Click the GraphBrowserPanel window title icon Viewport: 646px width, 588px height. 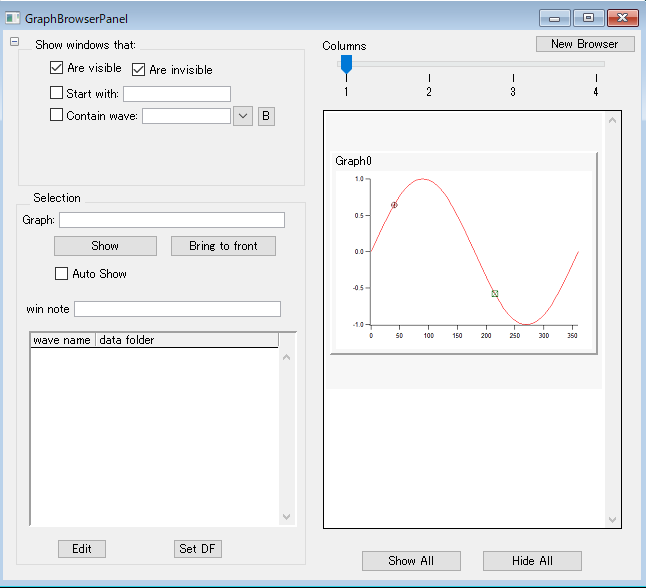pos(12,18)
